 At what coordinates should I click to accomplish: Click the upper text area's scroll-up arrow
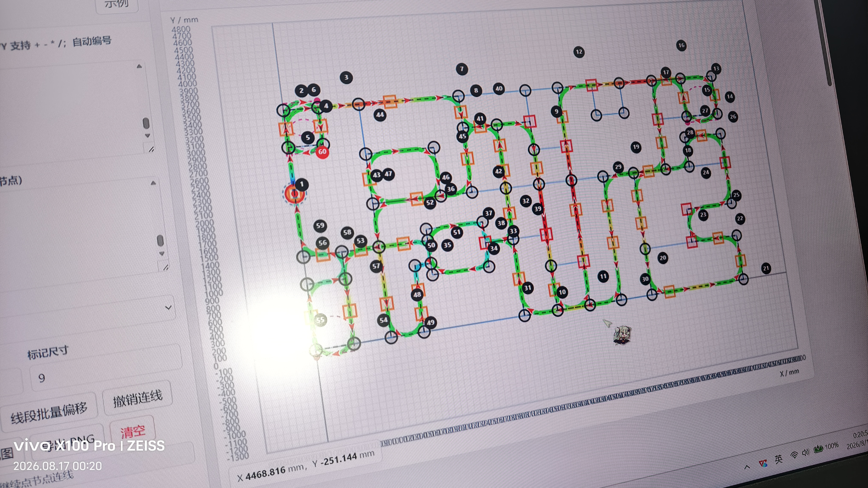pyautogui.click(x=139, y=66)
